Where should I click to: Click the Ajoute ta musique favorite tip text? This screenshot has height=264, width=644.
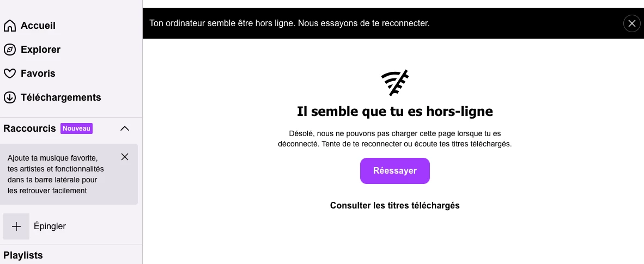[56, 174]
